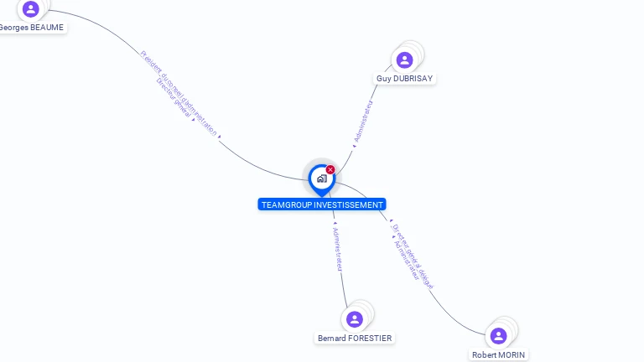Image resolution: width=644 pixels, height=362 pixels.
Task: Click the arrow marker on Bernard FORESTIER edge
Action: [335, 223]
